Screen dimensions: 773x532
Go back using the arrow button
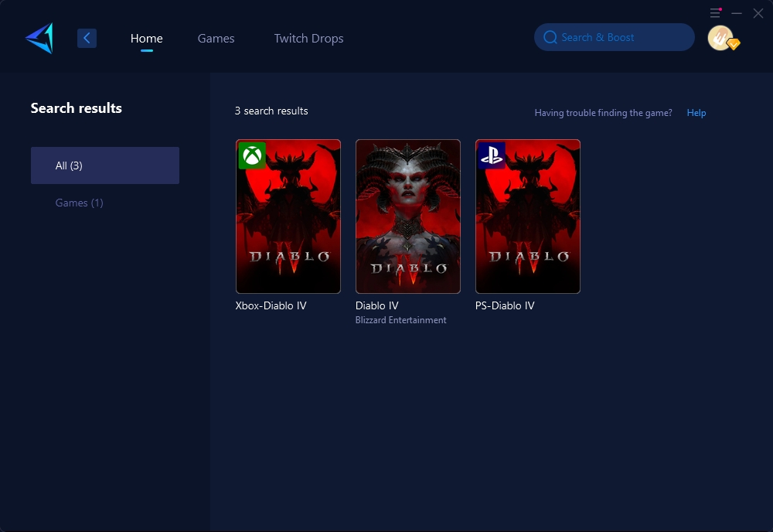87,38
